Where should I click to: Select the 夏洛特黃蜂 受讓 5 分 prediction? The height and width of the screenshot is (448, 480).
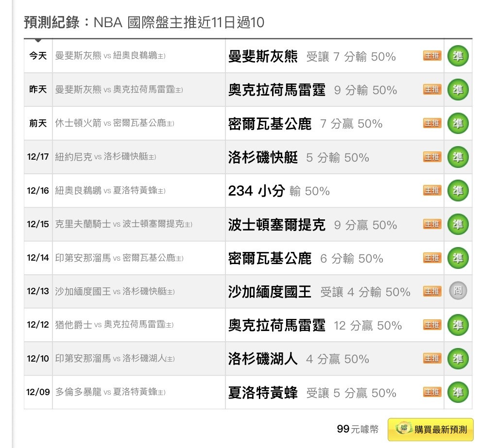[x=312, y=392]
